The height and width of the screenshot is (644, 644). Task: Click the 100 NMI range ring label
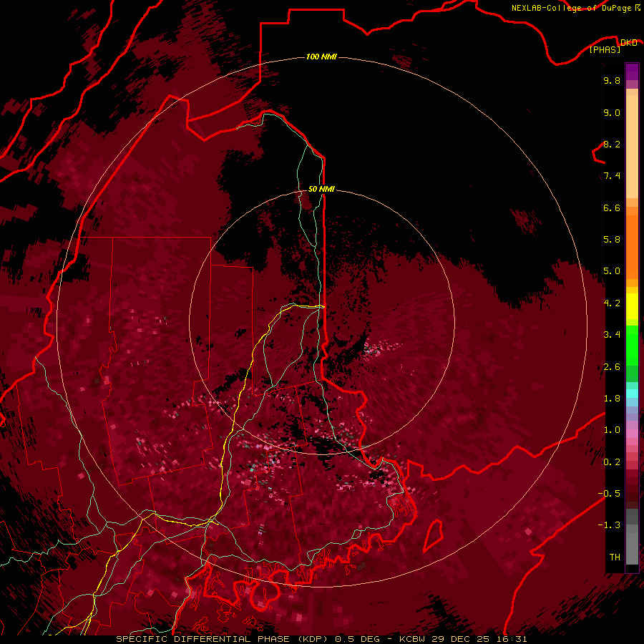tap(321, 57)
